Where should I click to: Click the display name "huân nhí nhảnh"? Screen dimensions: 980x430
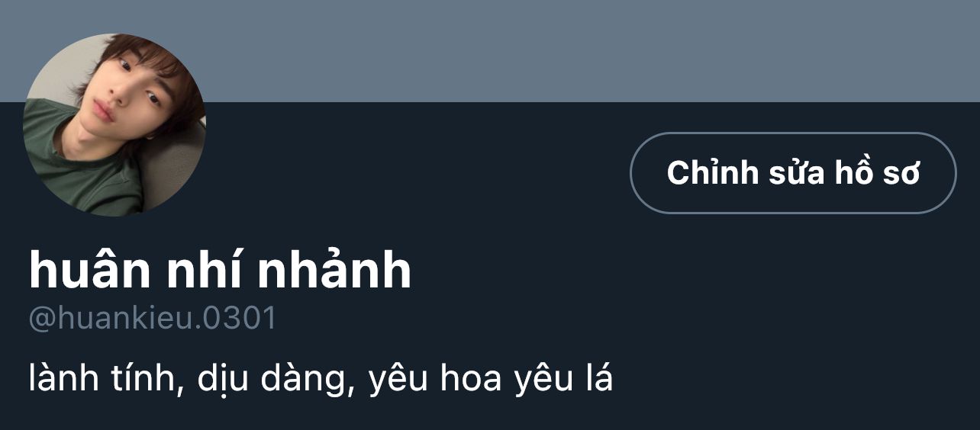coord(221,269)
